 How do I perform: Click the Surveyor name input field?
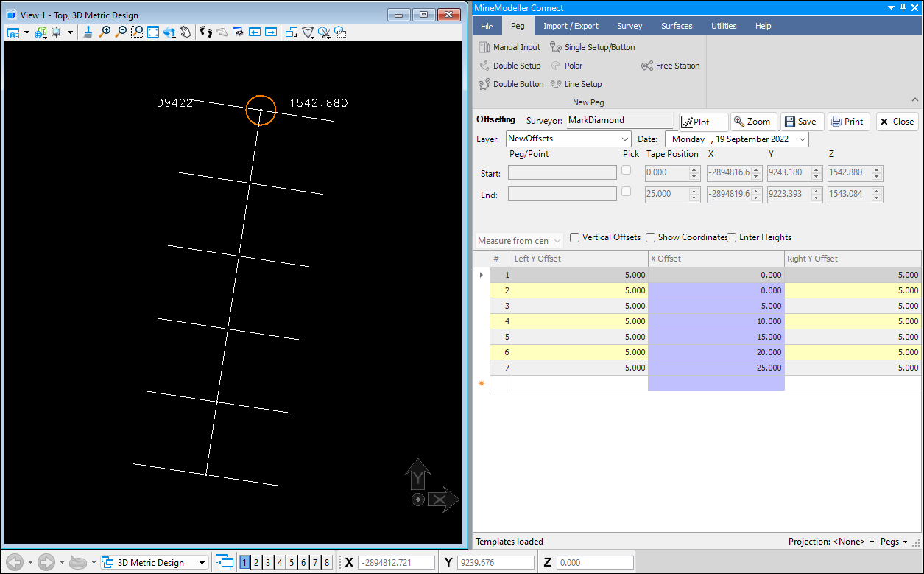tap(619, 120)
